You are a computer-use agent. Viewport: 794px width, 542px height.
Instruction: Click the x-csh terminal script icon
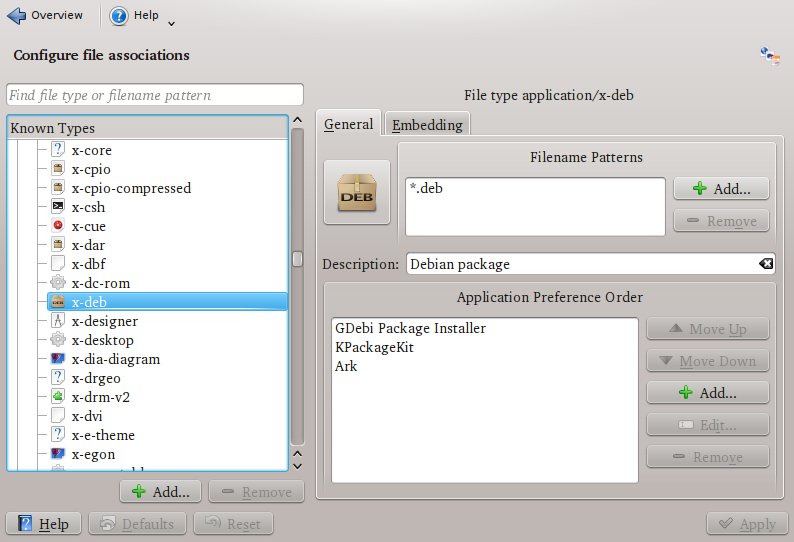(x=58, y=207)
